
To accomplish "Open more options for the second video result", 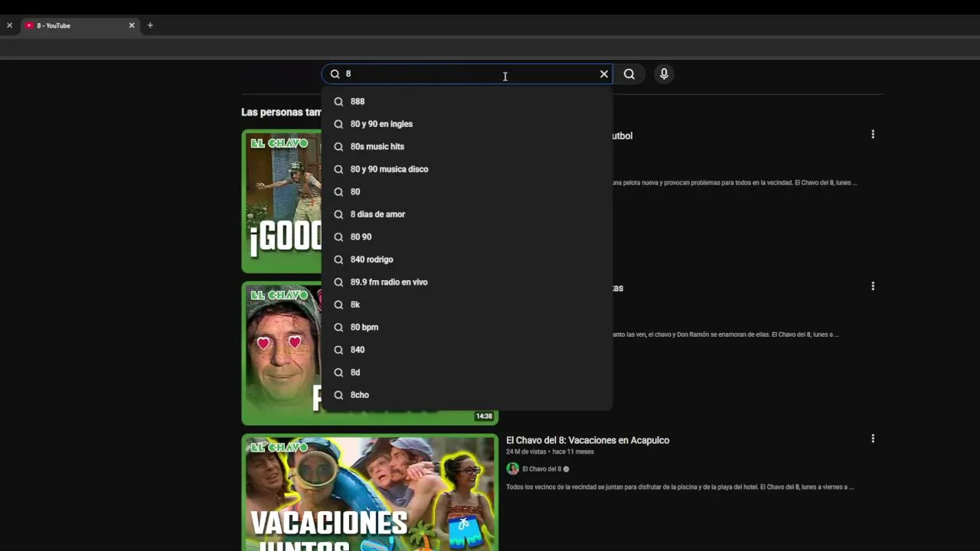I will pos(873,286).
